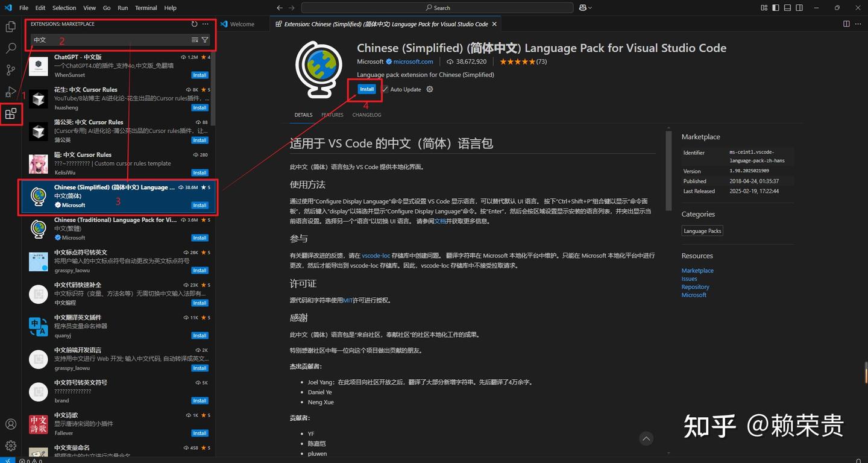Viewport: 868px width, 463px height.
Task: Close the Chinese Language Pack extension tab
Action: tap(494, 24)
